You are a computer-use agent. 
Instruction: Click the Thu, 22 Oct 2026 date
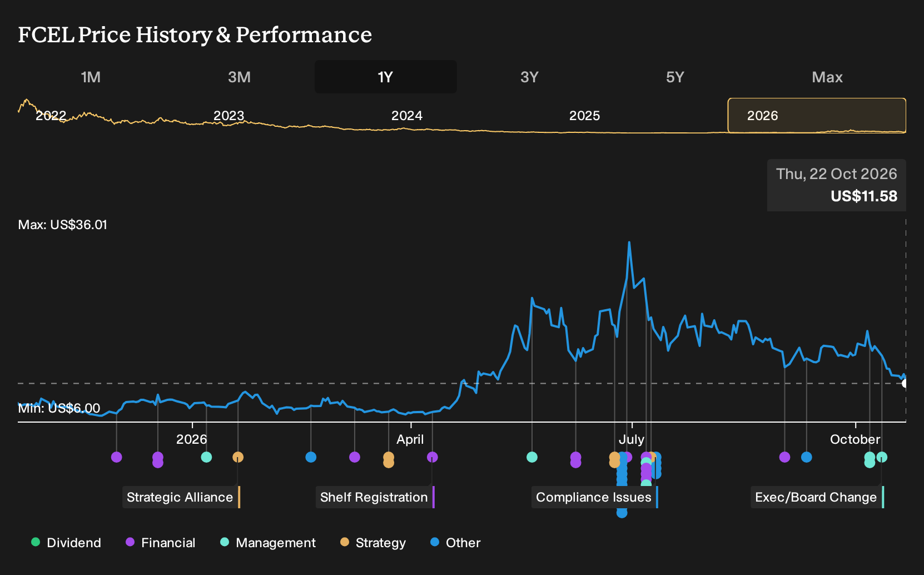click(x=837, y=174)
